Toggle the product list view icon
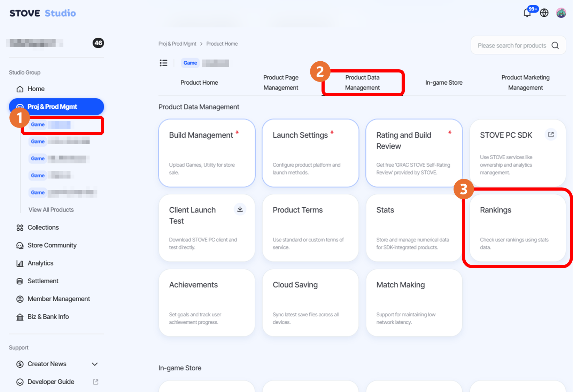This screenshot has height=392, width=573. click(163, 63)
